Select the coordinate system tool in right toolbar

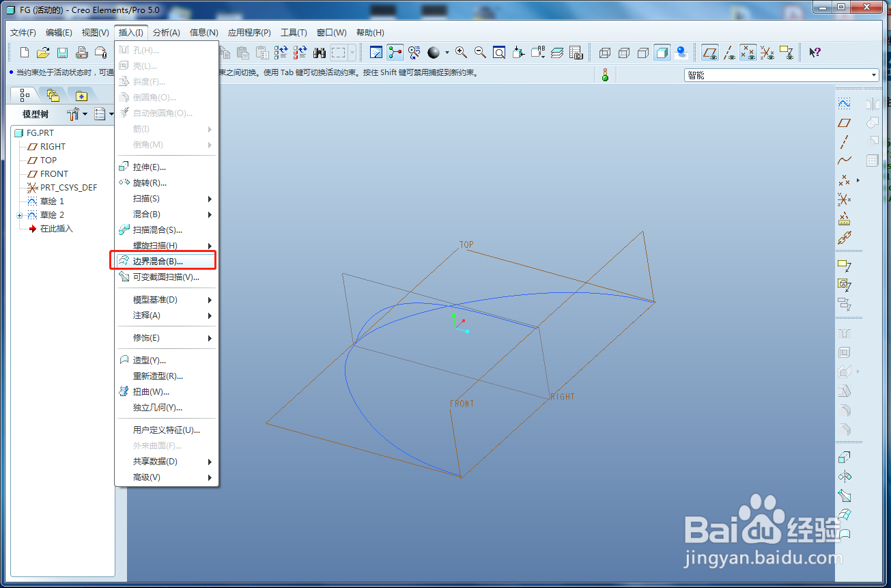point(845,199)
